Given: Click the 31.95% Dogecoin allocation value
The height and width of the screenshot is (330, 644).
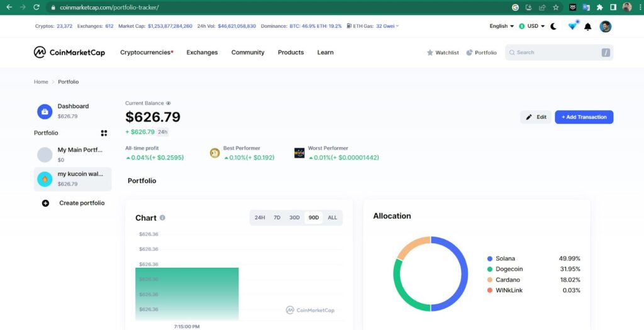Looking at the screenshot, I should click(569, 269).
